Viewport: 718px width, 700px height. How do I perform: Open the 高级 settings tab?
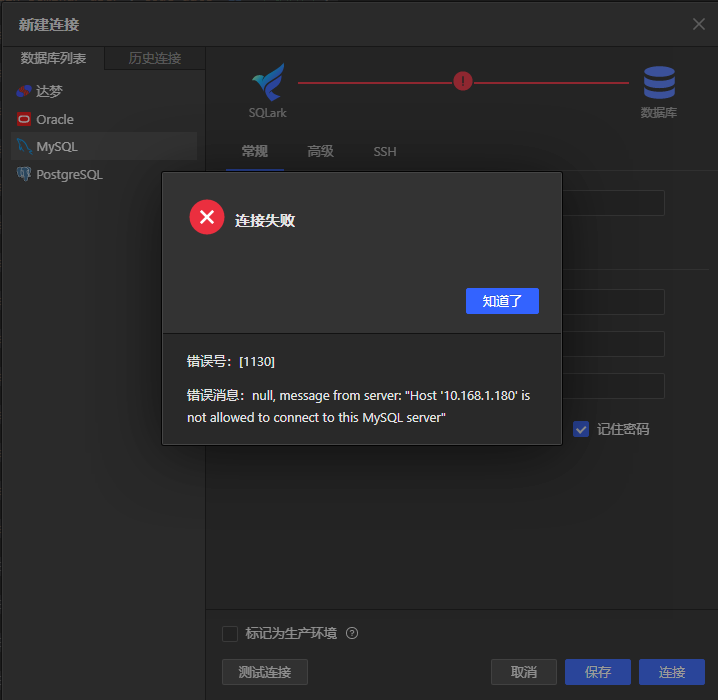click(x=320, y=151)
